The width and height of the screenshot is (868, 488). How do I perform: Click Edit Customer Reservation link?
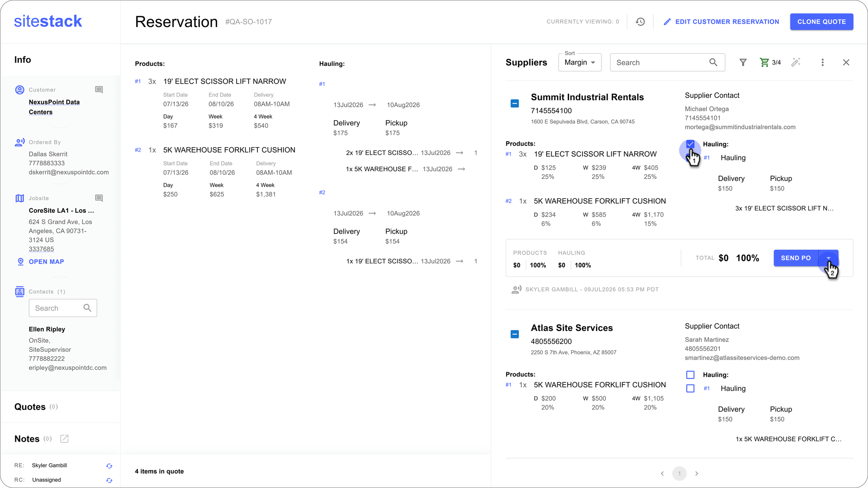(727, 22)
